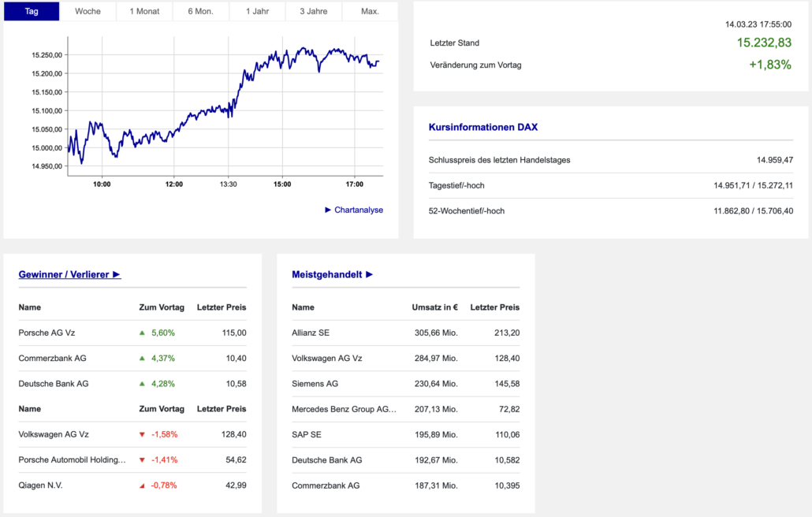Switch chart to 3 Jahre view

(x=313, y=11)
